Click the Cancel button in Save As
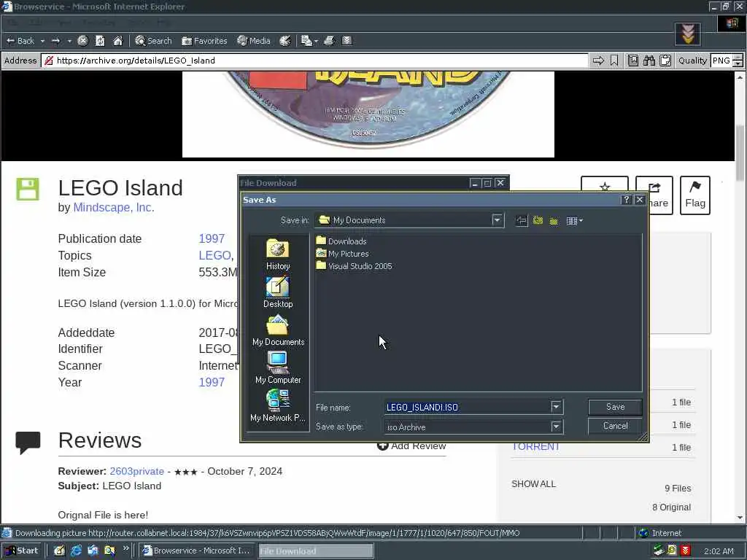This screenshot has height=560, width=747. tap(615, 426)
